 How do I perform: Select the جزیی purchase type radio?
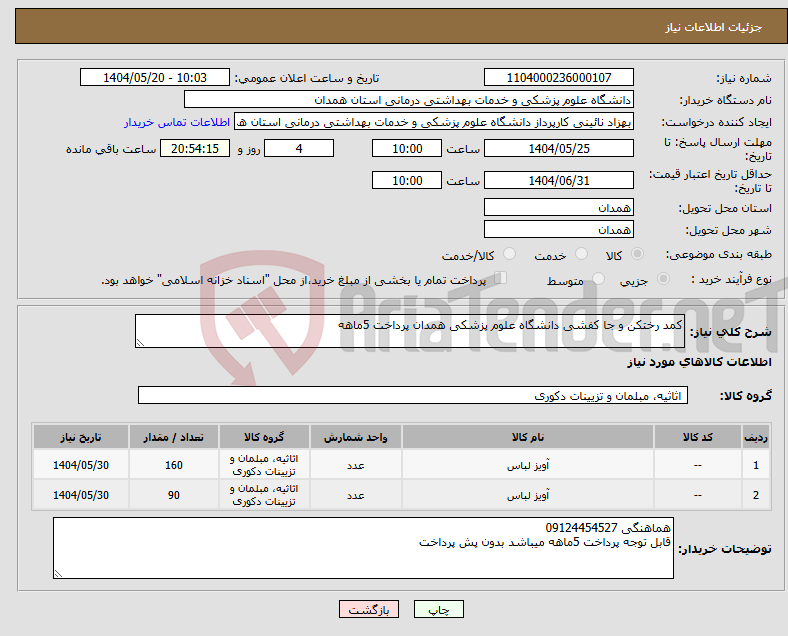[663, 279]
